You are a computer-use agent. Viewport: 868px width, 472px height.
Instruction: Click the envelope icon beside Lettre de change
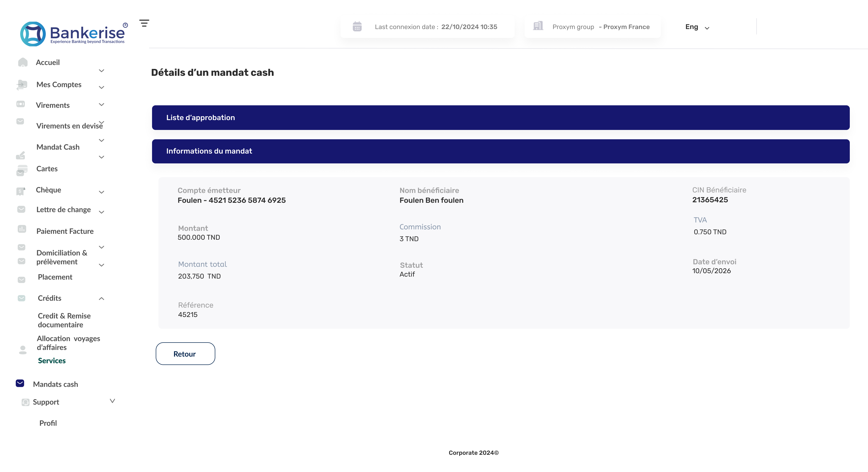21,209
